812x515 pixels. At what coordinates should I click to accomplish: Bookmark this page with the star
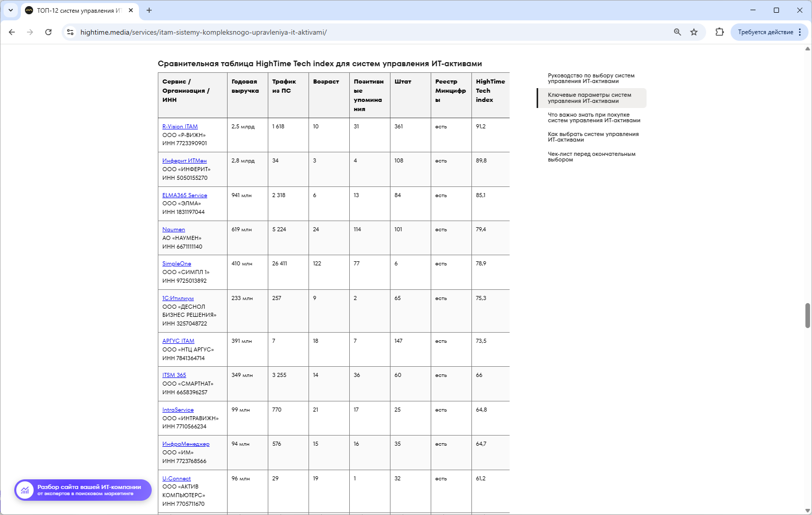point(694,32)
